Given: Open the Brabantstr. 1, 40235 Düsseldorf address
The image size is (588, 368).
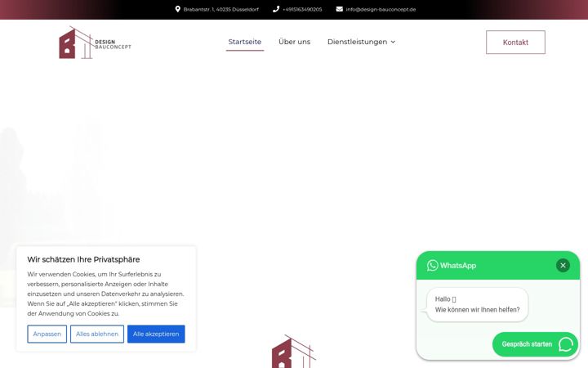Looking at the screenshot, I should [x=220, y=9].
